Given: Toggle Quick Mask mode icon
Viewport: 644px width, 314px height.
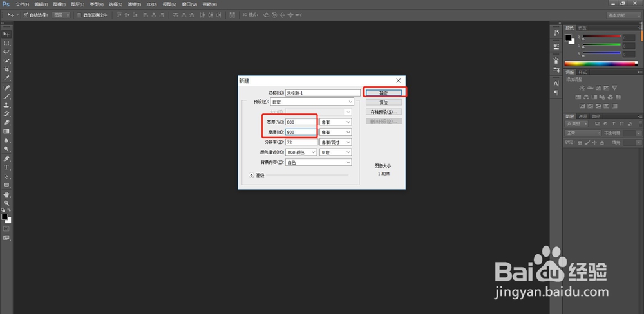Looking at the screenshot, I should (x=6, y=228).
